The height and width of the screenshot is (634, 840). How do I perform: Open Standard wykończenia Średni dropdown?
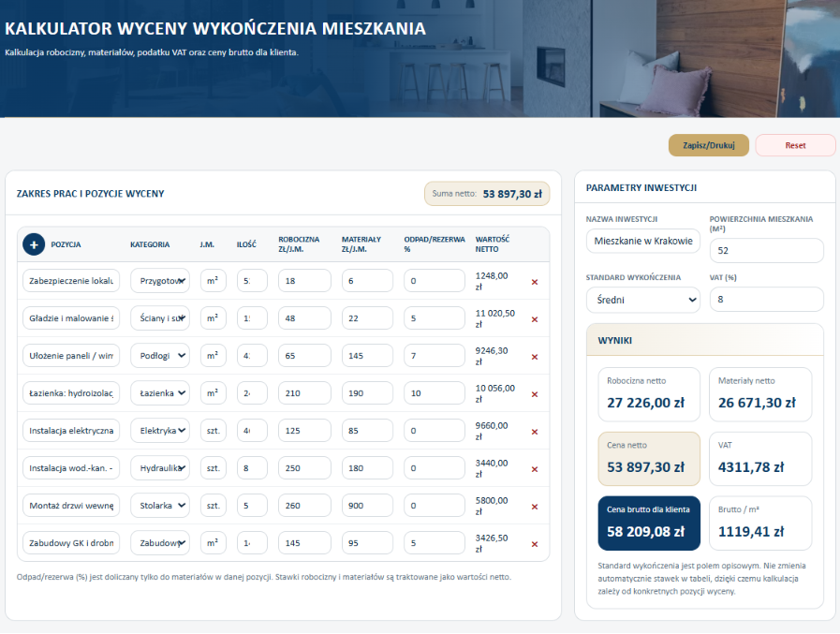tap(642, 300)
